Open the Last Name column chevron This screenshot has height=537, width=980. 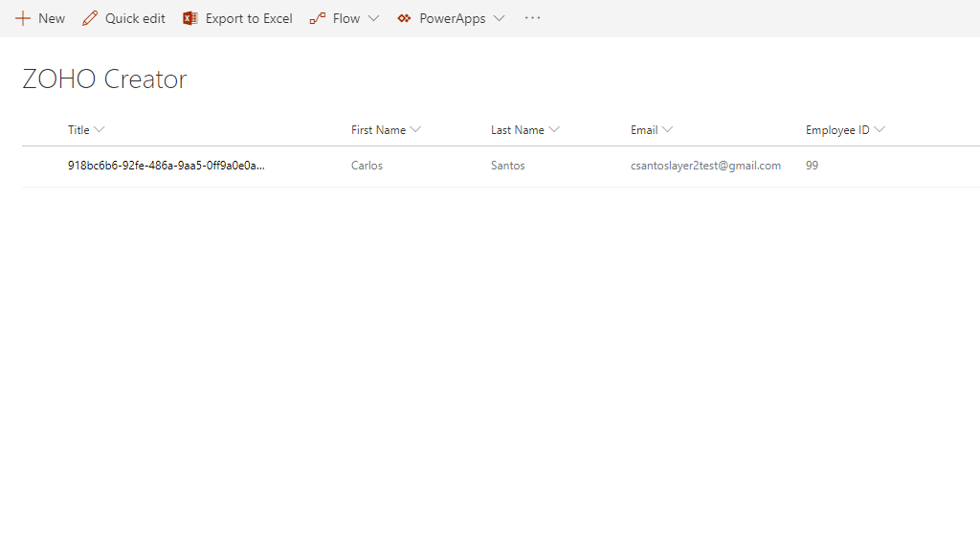coord(554,129)
